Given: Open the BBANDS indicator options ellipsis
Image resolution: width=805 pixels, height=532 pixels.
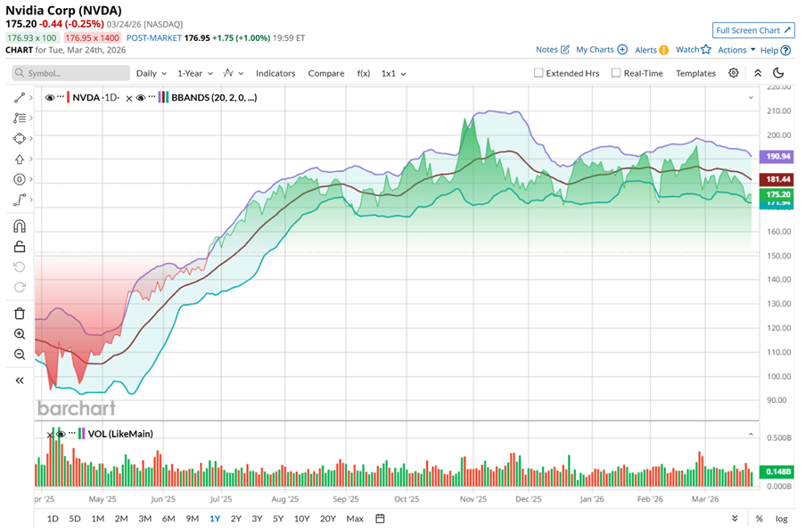Looking at the screenshot, I should 152,97.
